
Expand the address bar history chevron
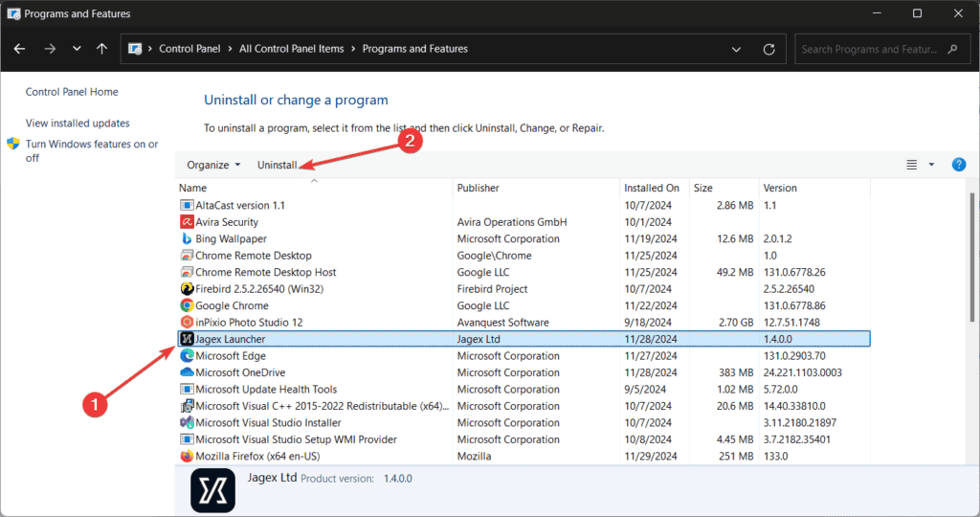point(736,49)
